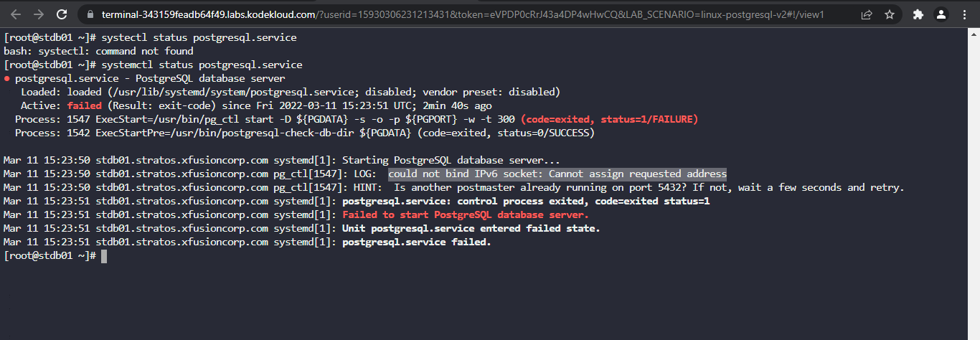This screenshot has height=340, width=980.
Task: Open the Chrome three-dot menu
Action: coord(965,14)
